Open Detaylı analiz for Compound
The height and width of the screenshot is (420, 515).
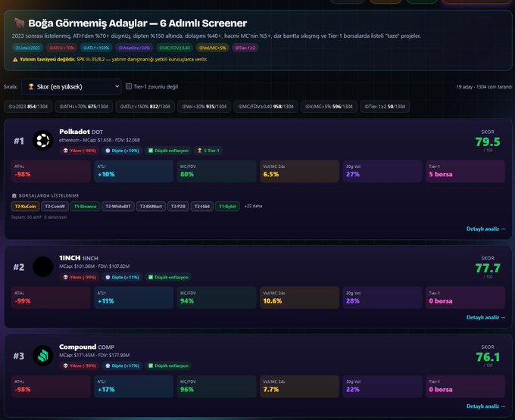(485, 406)
